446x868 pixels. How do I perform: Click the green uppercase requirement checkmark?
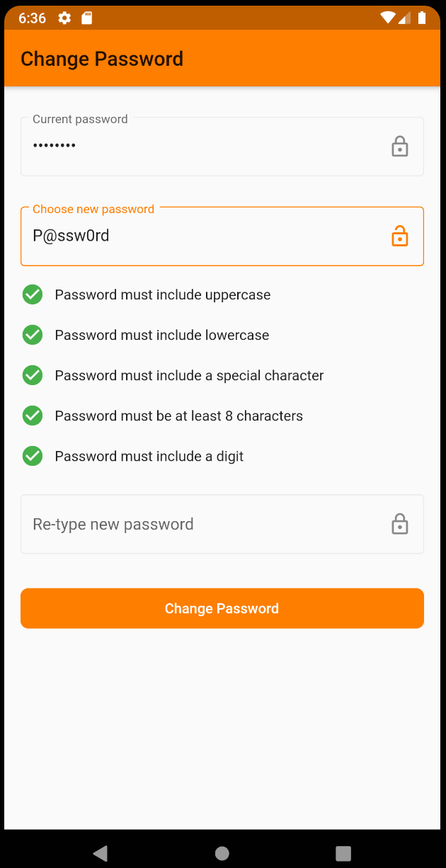click(32, 294)
